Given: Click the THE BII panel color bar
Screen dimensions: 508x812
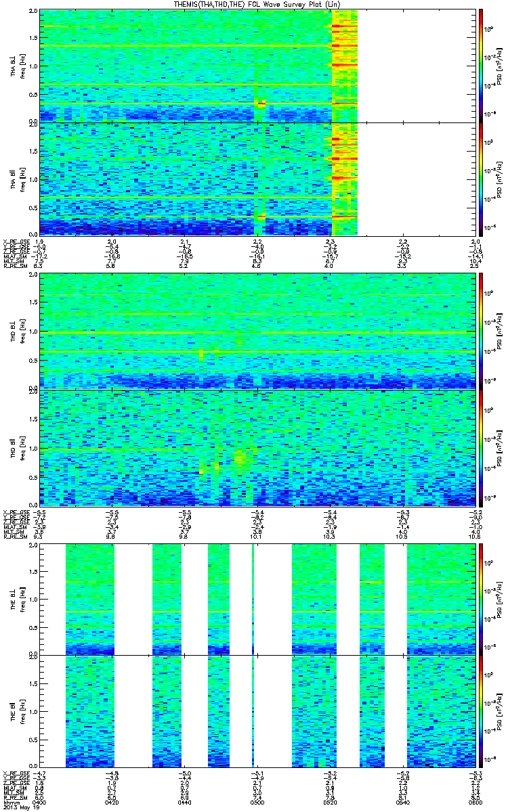Looking at the screenshot, I should tap(480, 710).
